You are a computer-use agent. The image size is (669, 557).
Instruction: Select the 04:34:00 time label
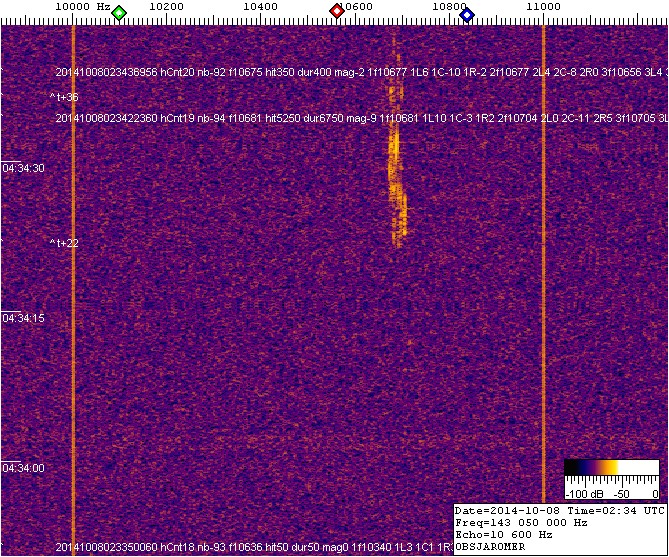(x=23, y=468)
